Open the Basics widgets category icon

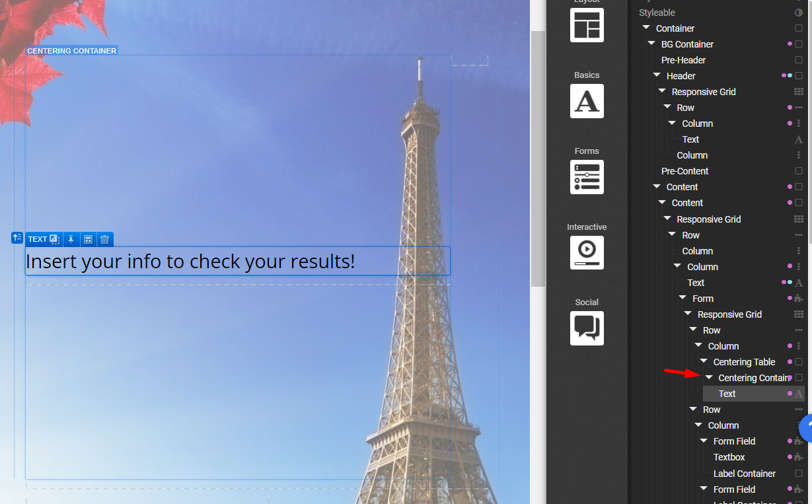(x=587, y=101)
